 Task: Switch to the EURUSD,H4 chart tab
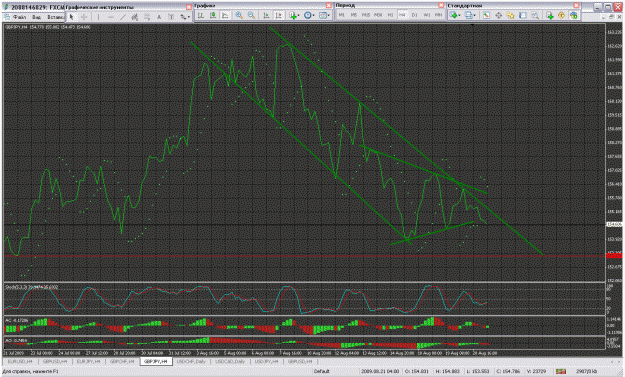[x=20, y=361]
